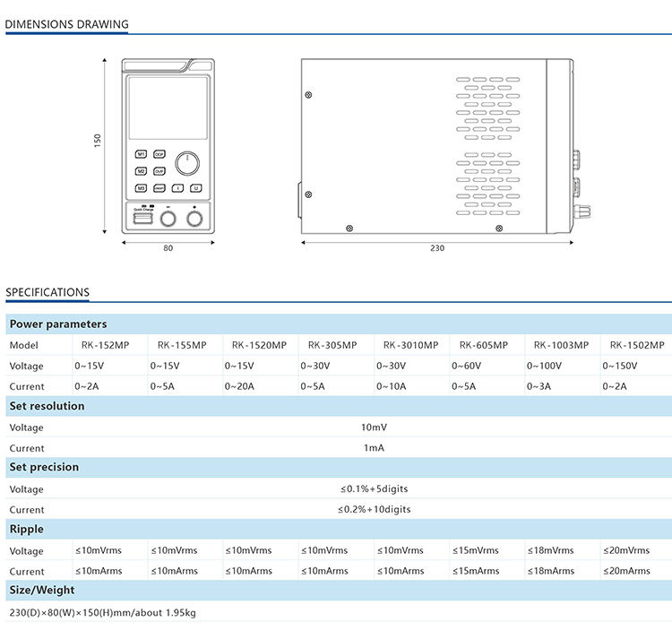Click the positive output terminal on front panel

(x=194, y=219)
